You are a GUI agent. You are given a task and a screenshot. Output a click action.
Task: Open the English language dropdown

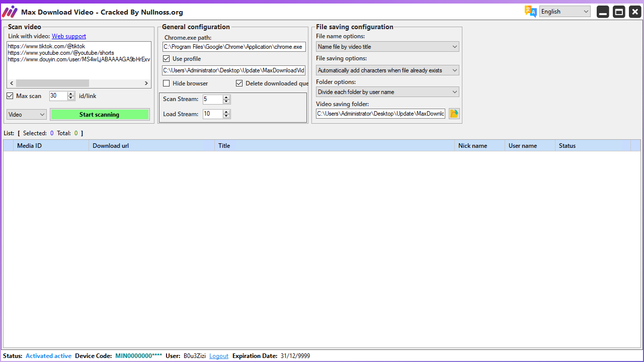(x=565, y=12)
